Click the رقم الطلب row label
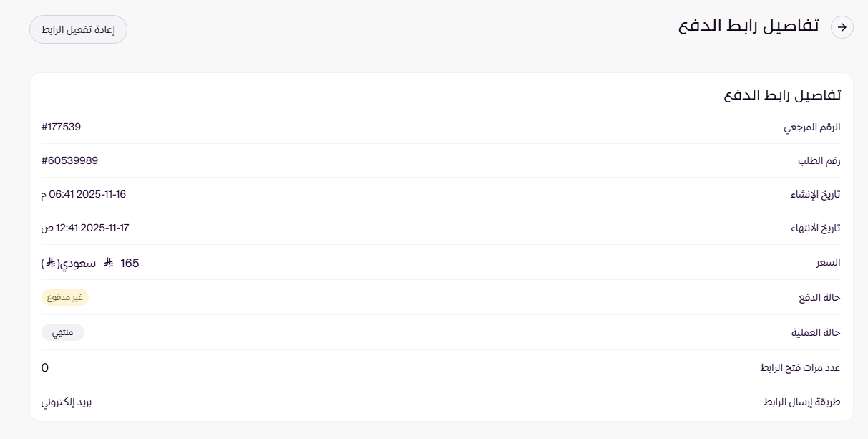 point(819,161)
